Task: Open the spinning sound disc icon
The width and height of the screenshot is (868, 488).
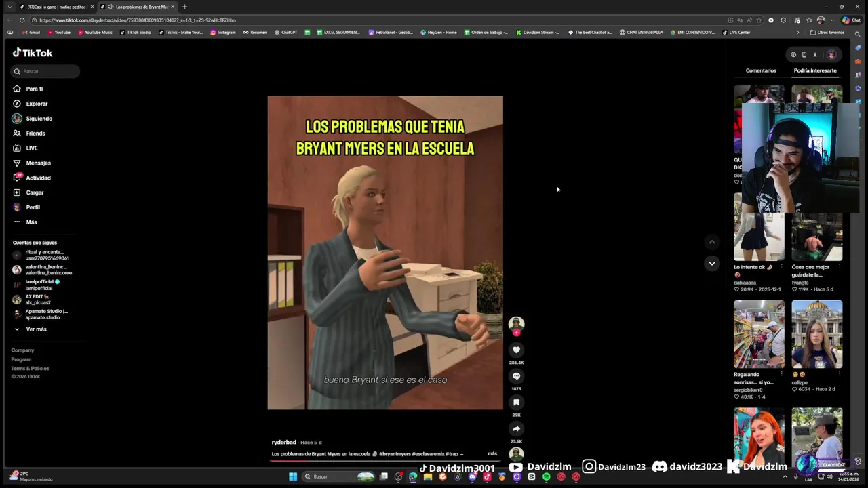Action: [516, 454]
